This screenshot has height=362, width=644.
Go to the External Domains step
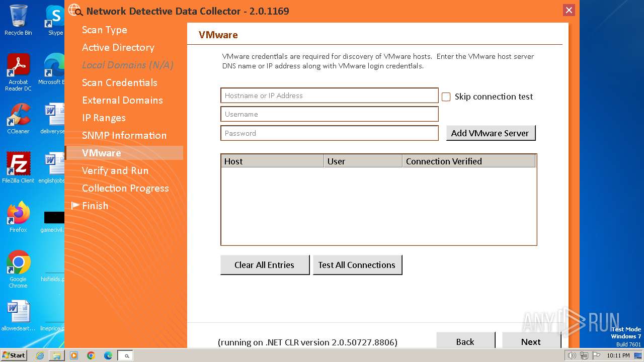click(122, 100)
